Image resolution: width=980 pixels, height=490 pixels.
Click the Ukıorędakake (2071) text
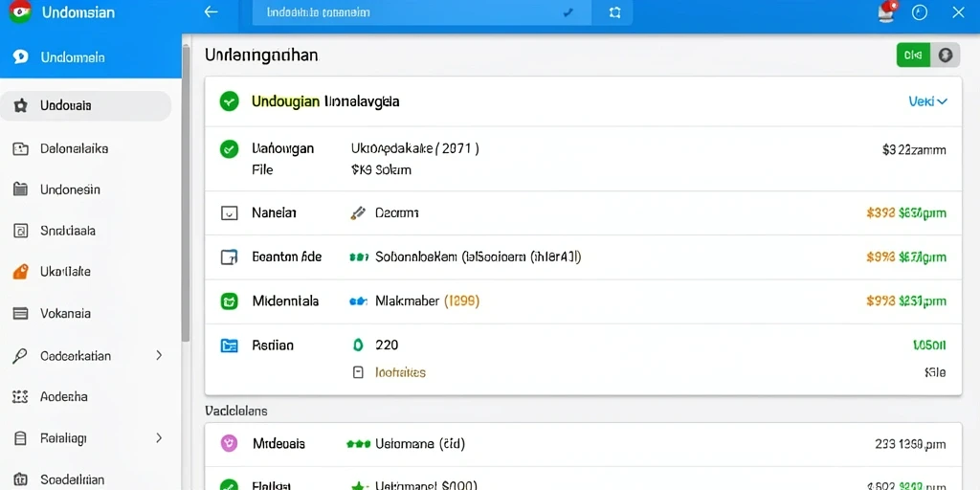[x=415, y=148]
